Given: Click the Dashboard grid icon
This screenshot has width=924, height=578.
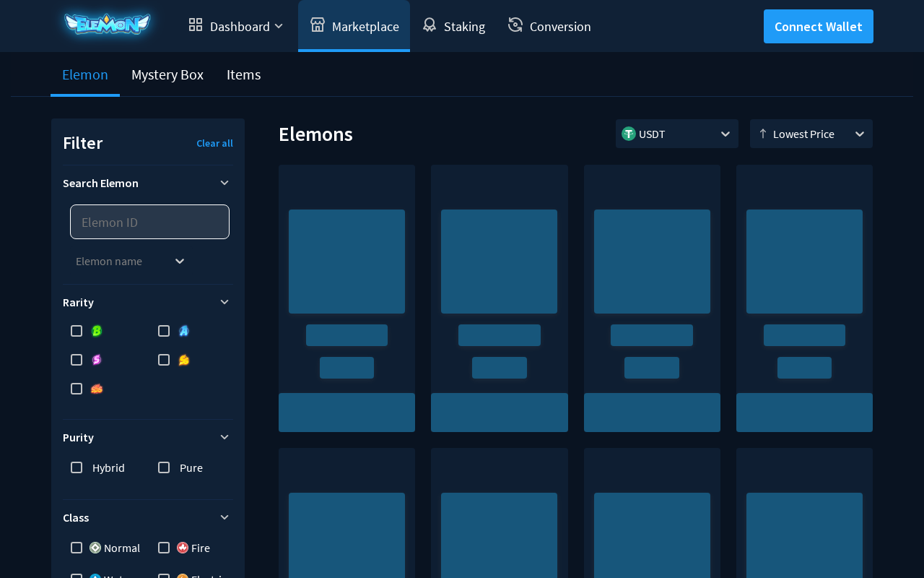Looking at the screenshot, I should 196,25.
